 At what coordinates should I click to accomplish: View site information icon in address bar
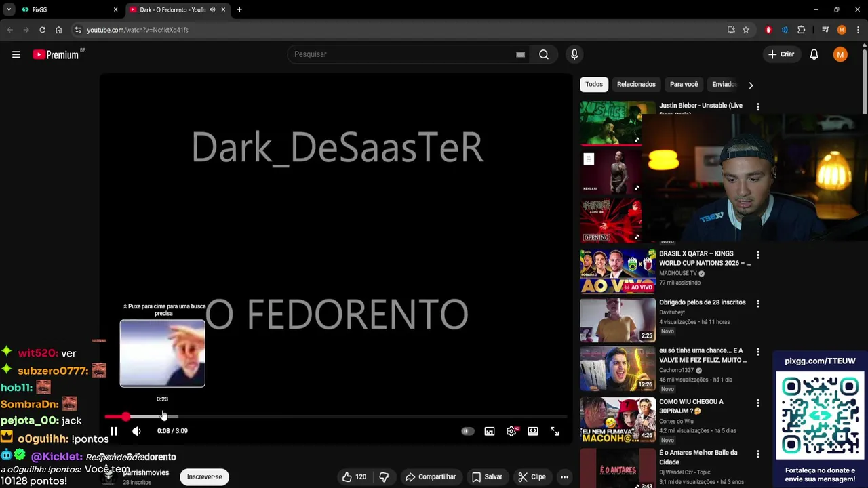pos(78,30)
